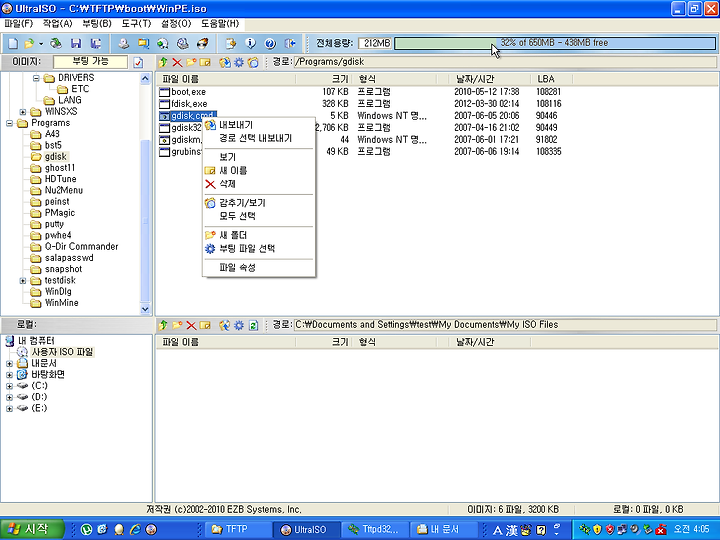Sort image list by 파일 이름 column
Image resolution: width=720 pixels, height=540 pixels.
pos(226,79)
